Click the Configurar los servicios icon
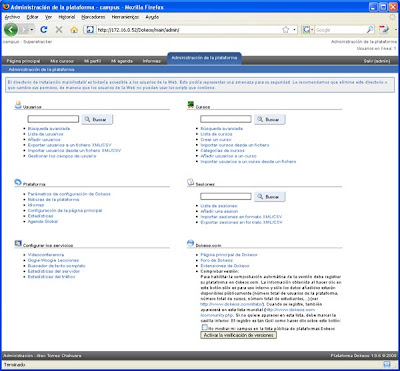Viewport: 400px width, 371px height. click(x=18, y=243)
